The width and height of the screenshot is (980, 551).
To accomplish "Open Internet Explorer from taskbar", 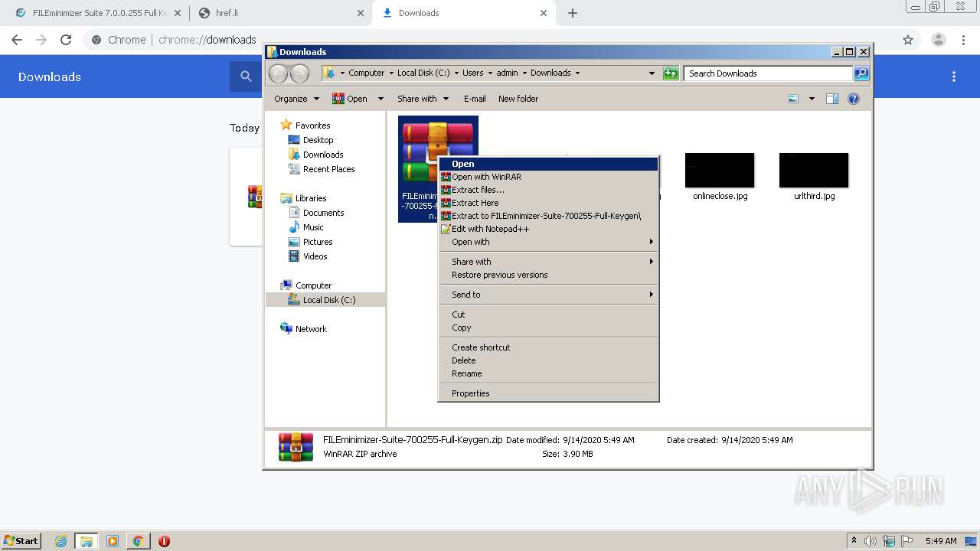I will click(60, 541).
